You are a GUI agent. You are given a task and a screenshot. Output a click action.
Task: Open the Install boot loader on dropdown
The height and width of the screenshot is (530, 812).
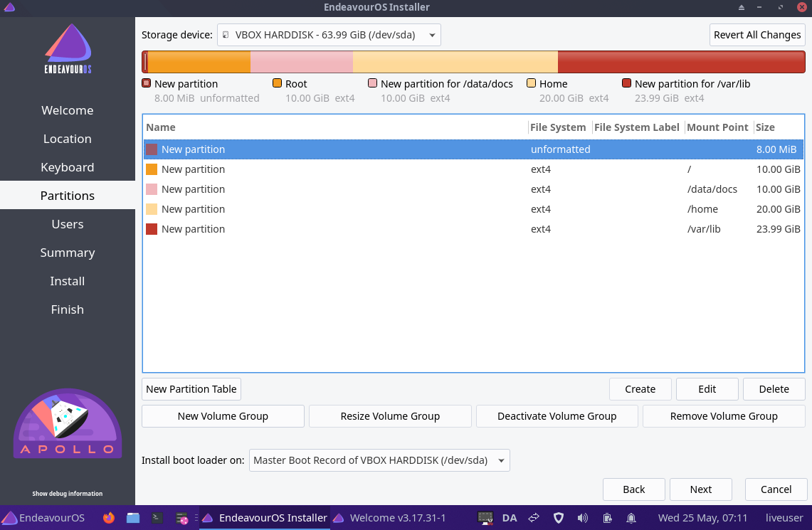(x=379, y=460)
